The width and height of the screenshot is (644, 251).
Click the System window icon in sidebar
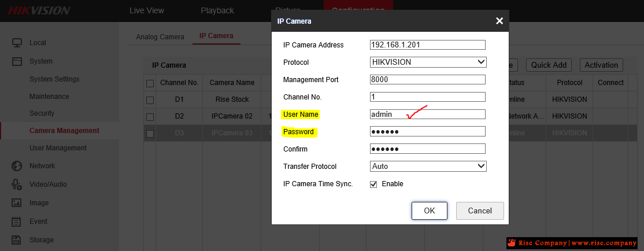pyautogui.click(x=16, y=61)
